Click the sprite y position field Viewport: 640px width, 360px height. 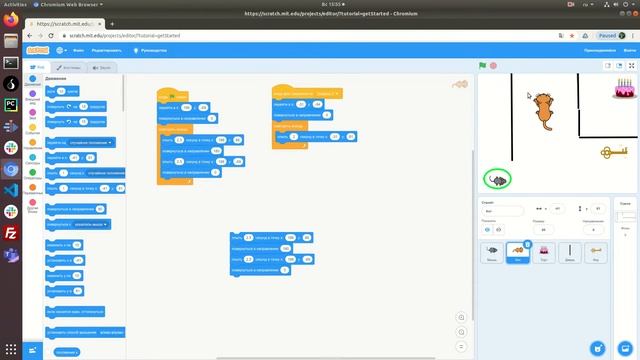(x=598, y=209)
